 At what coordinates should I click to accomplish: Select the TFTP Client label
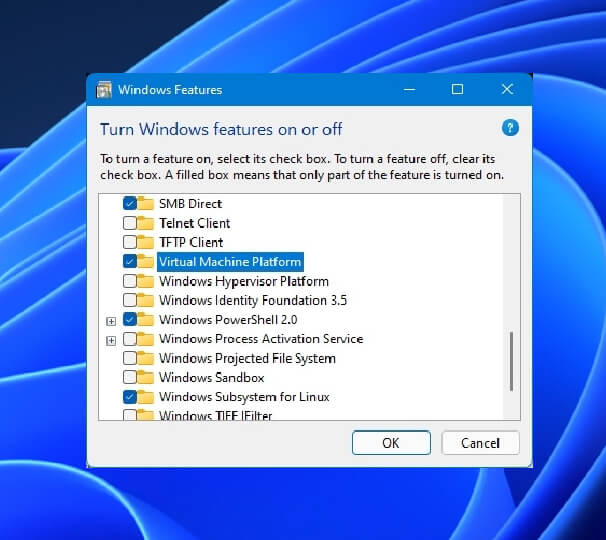[x=191, y=242]
